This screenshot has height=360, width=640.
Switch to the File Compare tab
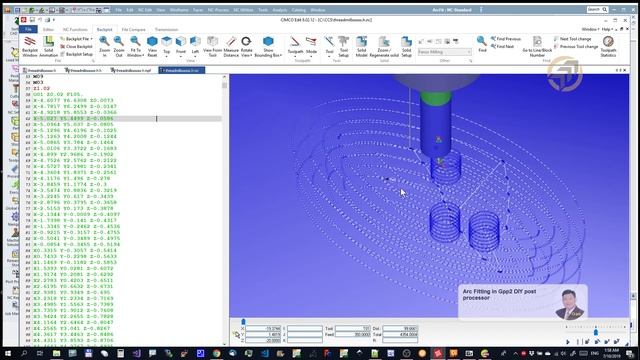[x=133, y=29]
